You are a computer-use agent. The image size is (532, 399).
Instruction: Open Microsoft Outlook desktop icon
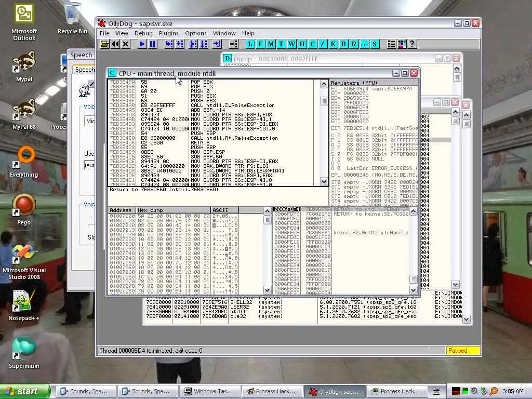tap(24, 22)
